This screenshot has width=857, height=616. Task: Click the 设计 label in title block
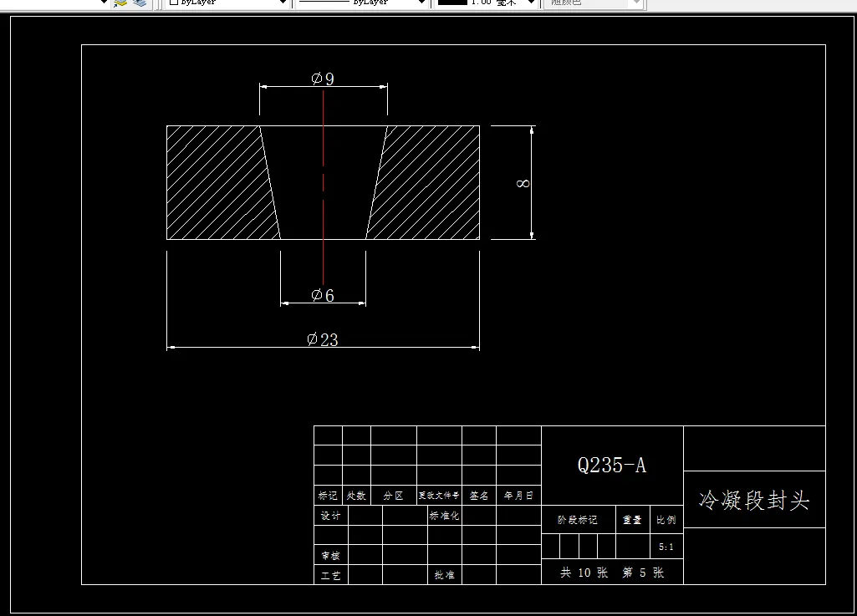tap(330, 516)
